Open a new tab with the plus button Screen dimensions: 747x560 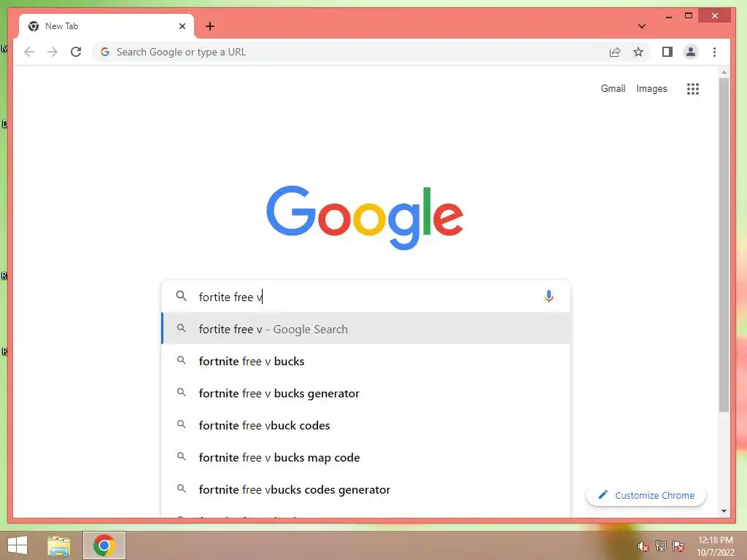210,26
